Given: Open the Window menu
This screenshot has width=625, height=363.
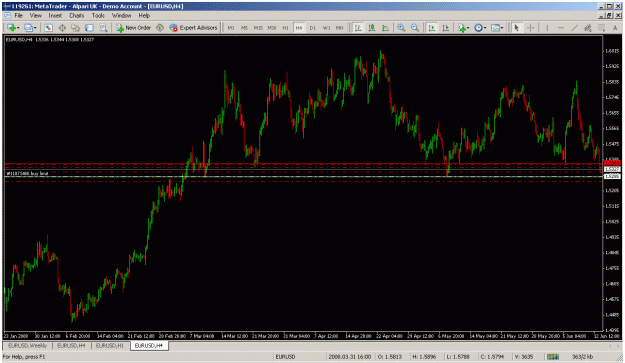Looking at the screenshot, I should [121, 16].
